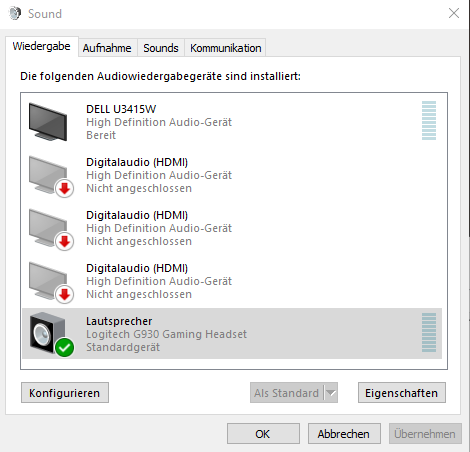470x452 pixels.
Task: Select the Logitech G930 Gaming Headset entry
Action: 232,334
